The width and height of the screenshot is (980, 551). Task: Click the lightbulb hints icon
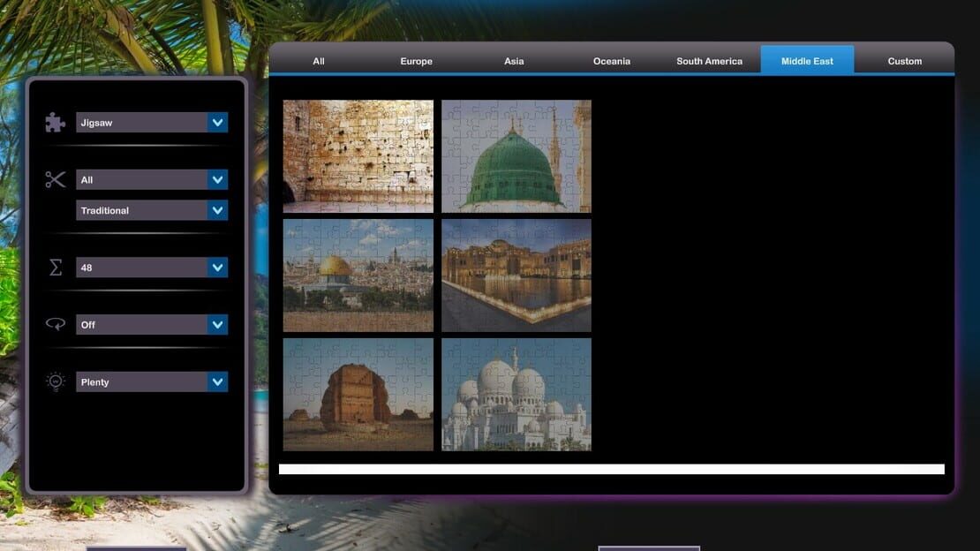[55, 381]
